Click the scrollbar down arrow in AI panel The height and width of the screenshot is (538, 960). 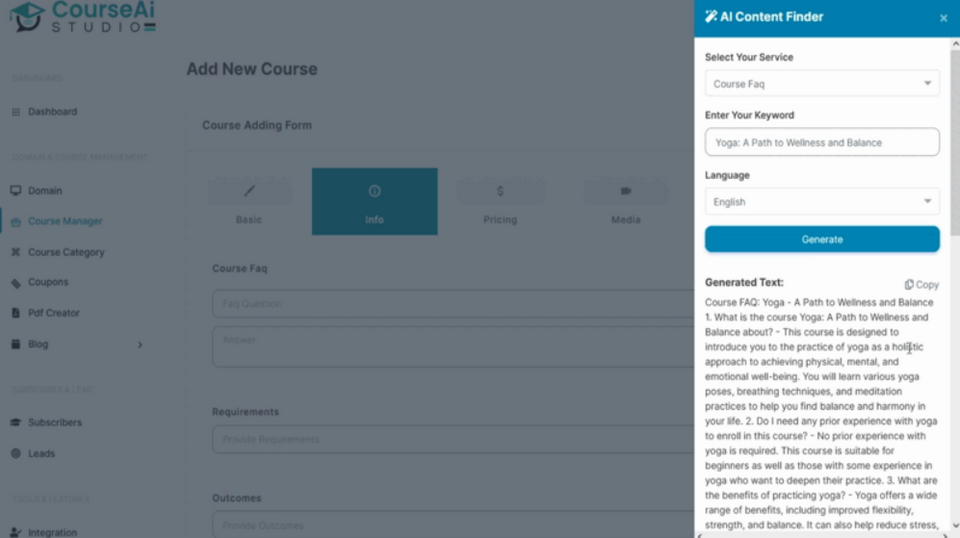[955, 525]
